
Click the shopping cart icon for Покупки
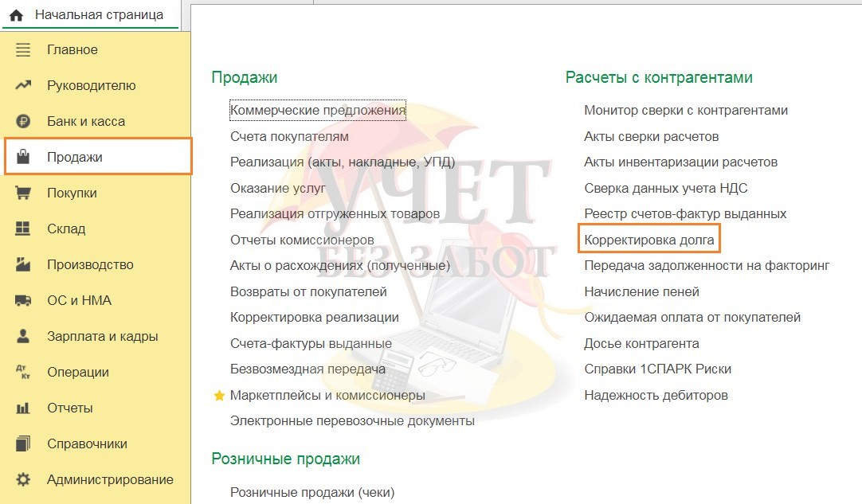coord(23,193)
